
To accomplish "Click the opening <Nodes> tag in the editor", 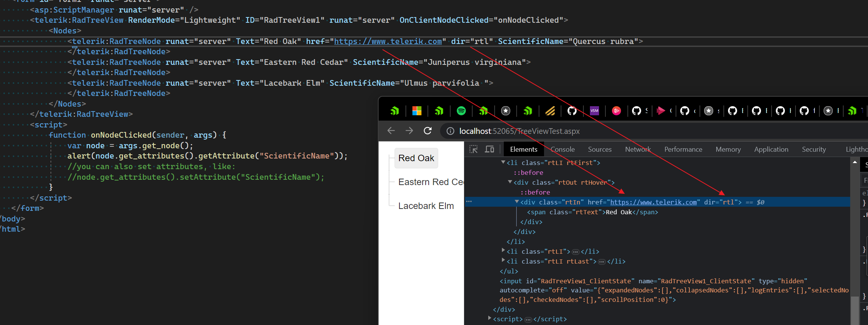I will [65, 31].
